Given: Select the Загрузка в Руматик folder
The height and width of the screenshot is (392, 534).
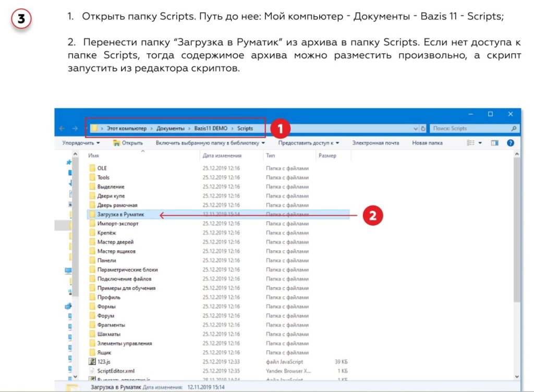Looking at the screenshot, I should (120, 214).
